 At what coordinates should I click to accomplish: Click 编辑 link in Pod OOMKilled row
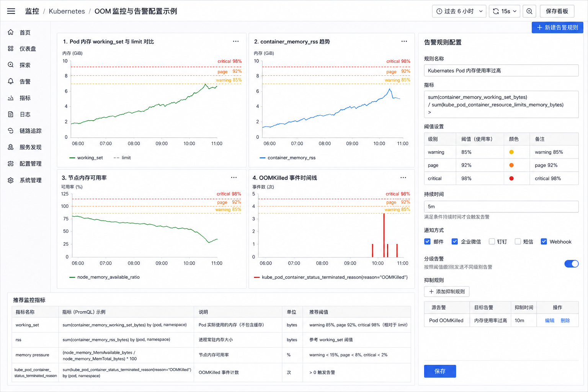pyautogui.click(x=550, y=320)
